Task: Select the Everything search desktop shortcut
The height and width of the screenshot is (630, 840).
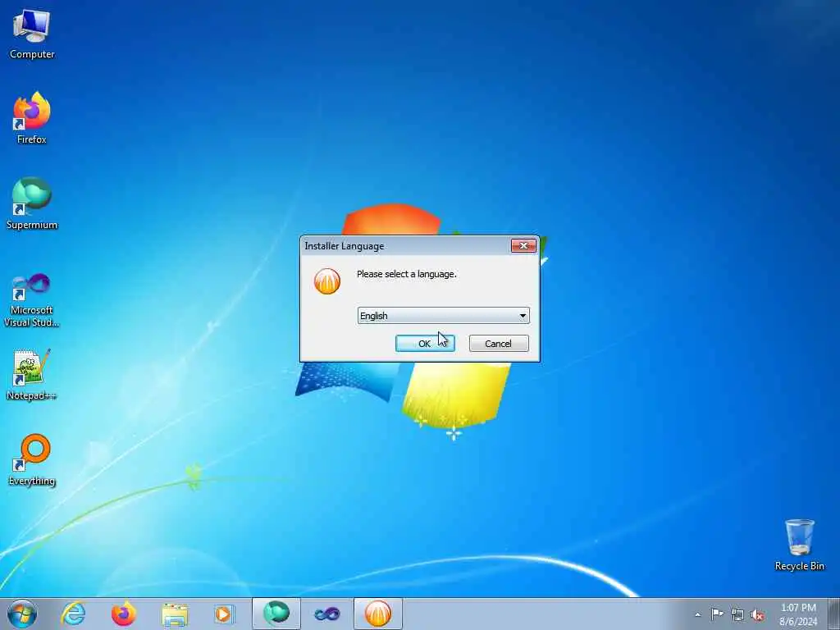Action: (32, 459)
